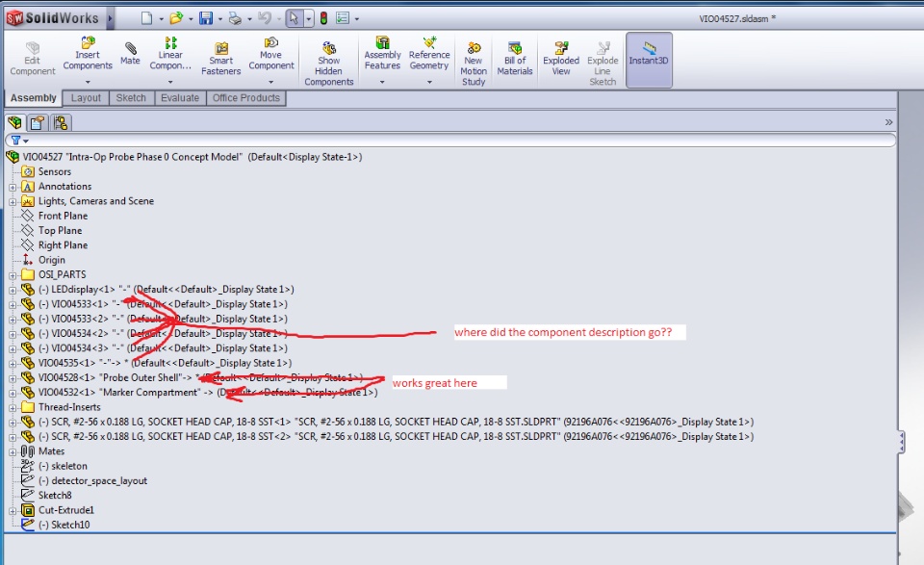Select the first SCR #2-56 socket head cap <1>
This screenshot has width=924, height=565.
(x=387, y=422)
